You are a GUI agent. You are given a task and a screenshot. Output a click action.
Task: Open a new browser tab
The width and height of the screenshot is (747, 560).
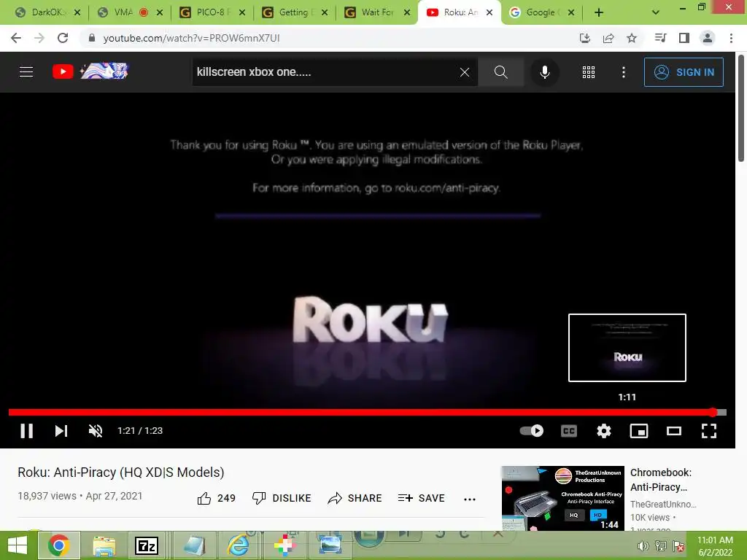tap(599, 12)
